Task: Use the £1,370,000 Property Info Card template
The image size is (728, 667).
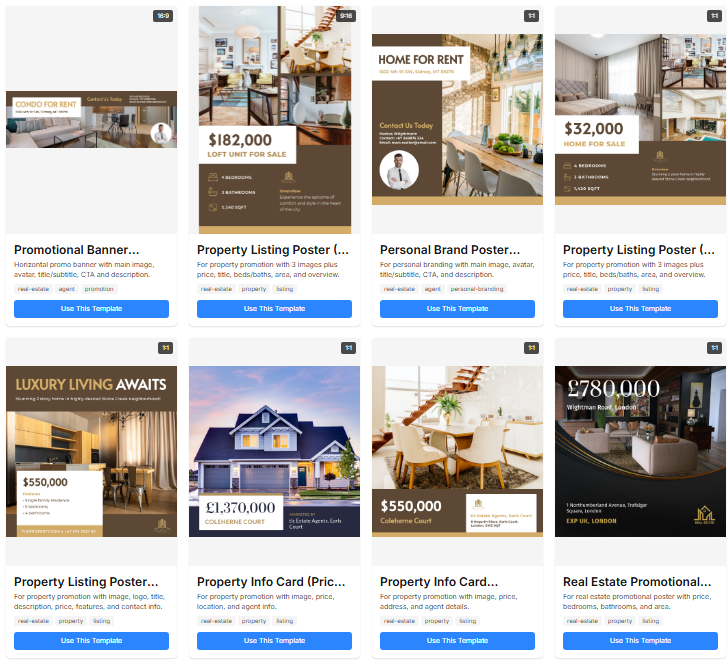Action: coord(274,641)
